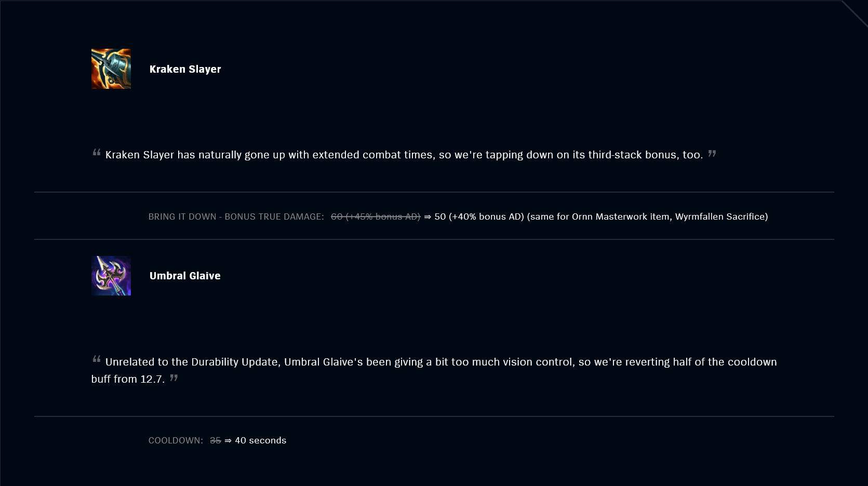Screen dimensions: 868x486
Task: Click the struck-through '35' cooldown value
Action: pyautogui.click(x=216, y=440)
